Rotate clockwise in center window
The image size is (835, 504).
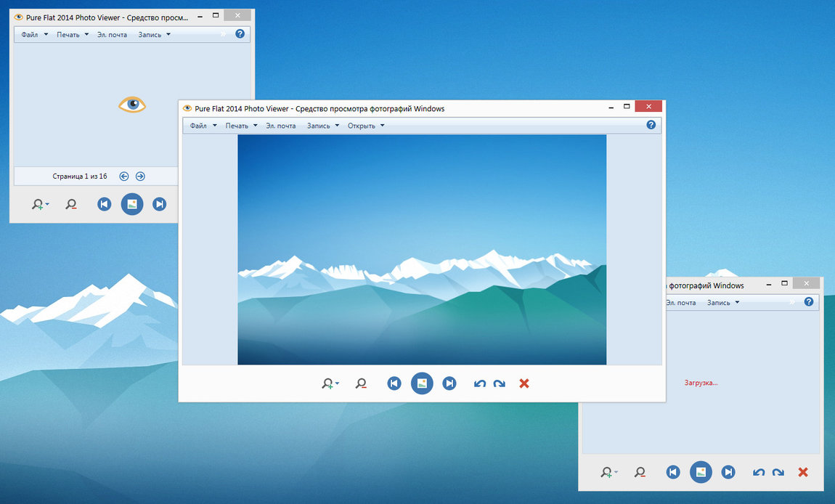pyautogui.click(x=499, y=383)
